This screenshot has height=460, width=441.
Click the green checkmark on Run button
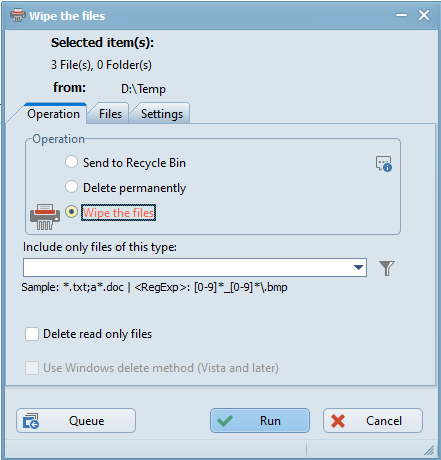225,421
